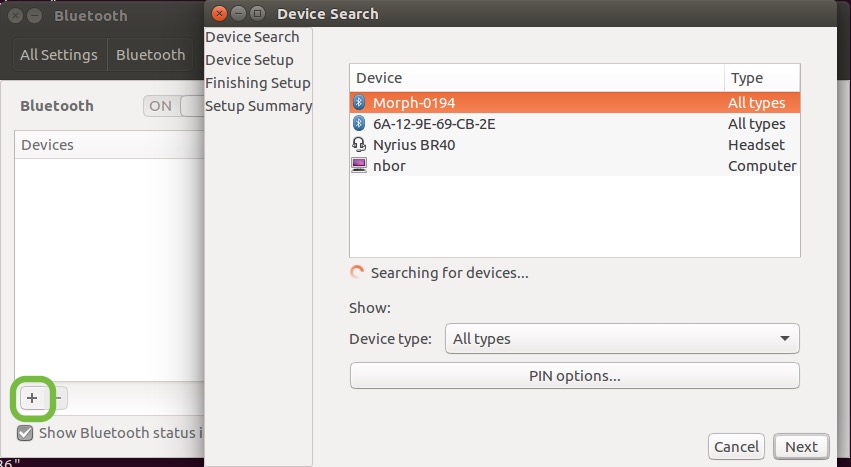Click the Devices list header
The image size is (851, 467).
109,144
